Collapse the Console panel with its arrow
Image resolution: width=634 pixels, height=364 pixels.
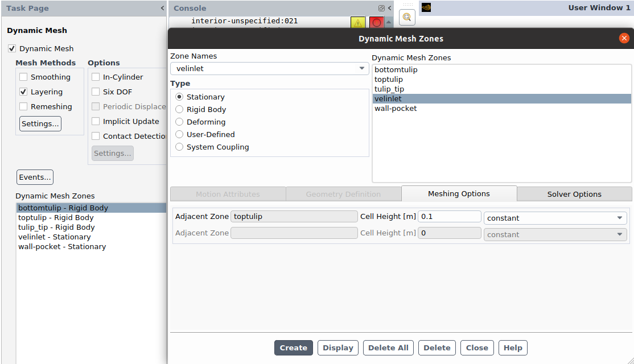[389, 8]
